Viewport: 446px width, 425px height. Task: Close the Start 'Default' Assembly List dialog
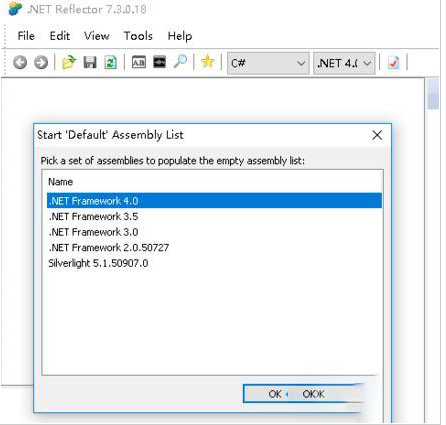[377, 135]
